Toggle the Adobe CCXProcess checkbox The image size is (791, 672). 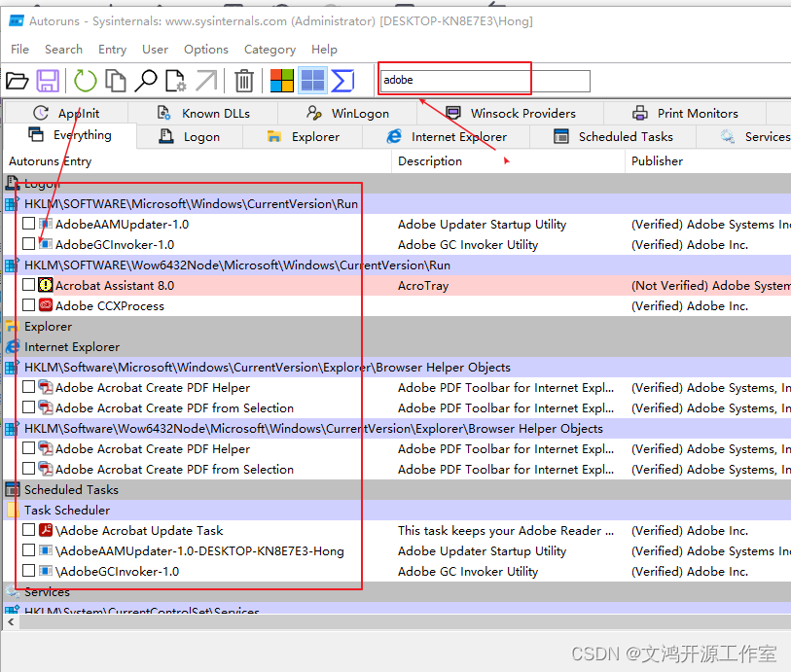tap(29, 305)
